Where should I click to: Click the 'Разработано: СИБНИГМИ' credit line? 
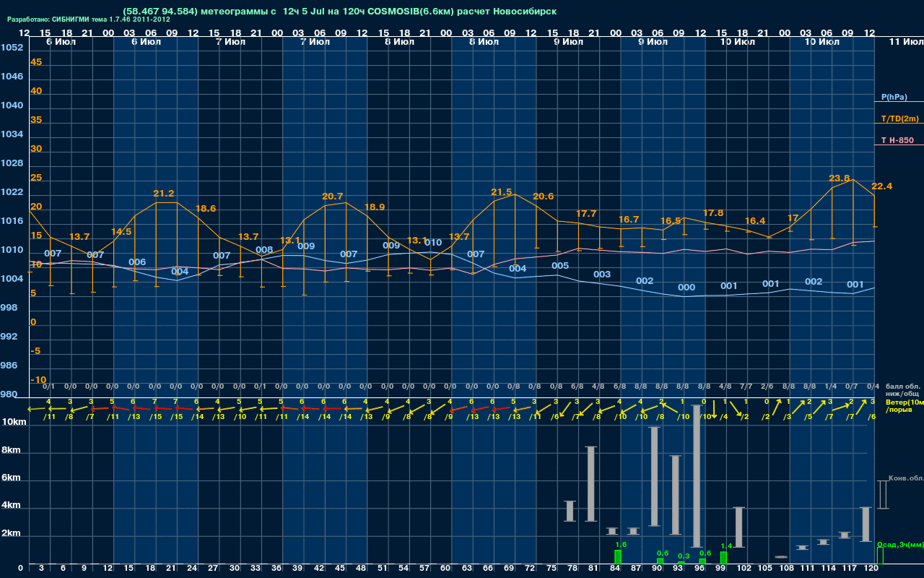(x=90, y=20)
